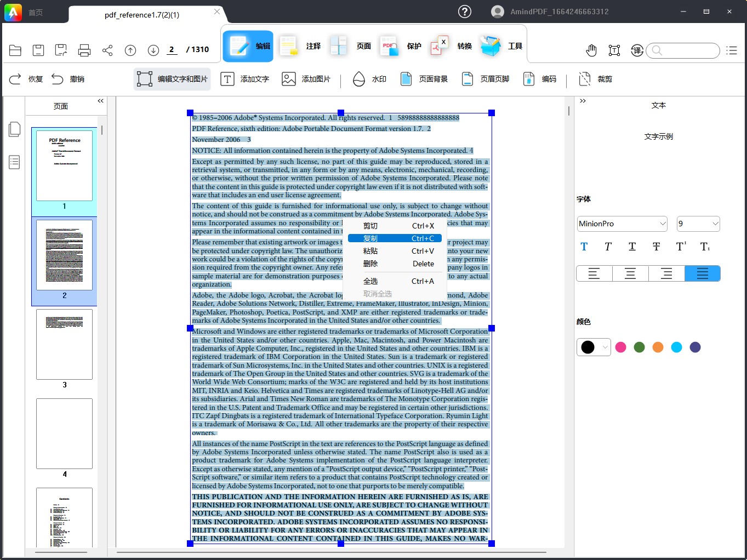Go to the 首页 home tab
The height and width of the screenshot is (560, 747).
pos(36,13)
